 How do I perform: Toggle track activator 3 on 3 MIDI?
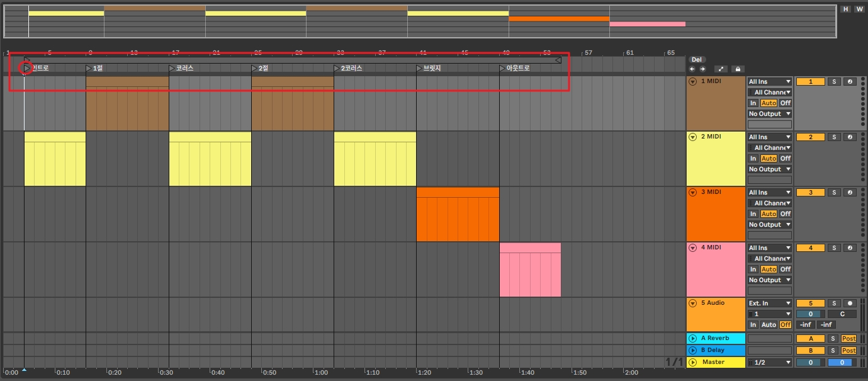pyautogui.click(x=810, y=193)
